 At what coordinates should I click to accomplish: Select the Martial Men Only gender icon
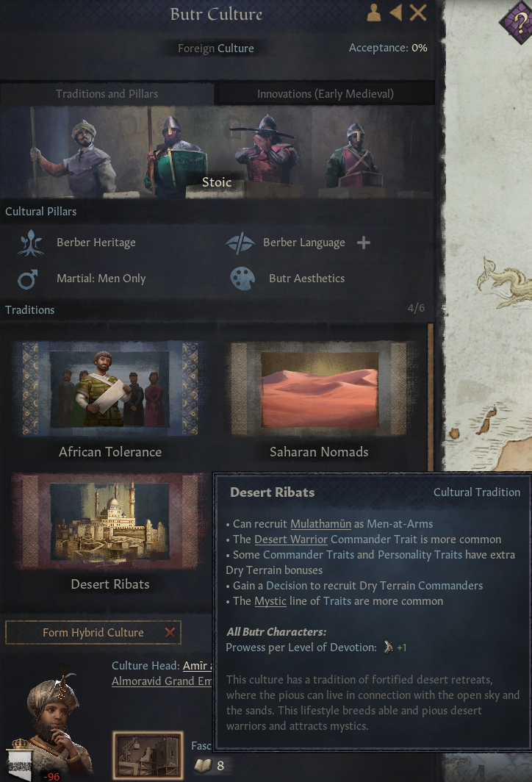pos(27,279)
